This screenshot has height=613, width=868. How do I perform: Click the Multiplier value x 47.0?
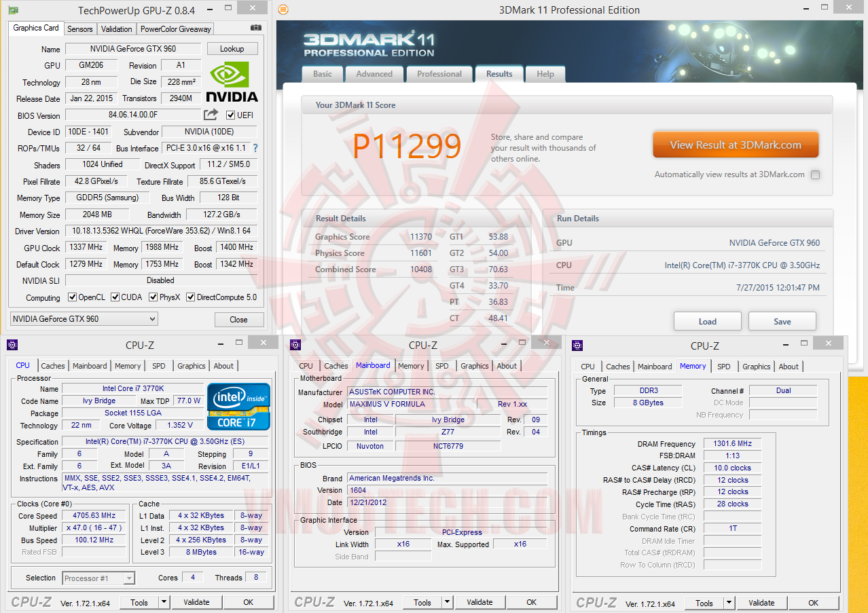95,527
